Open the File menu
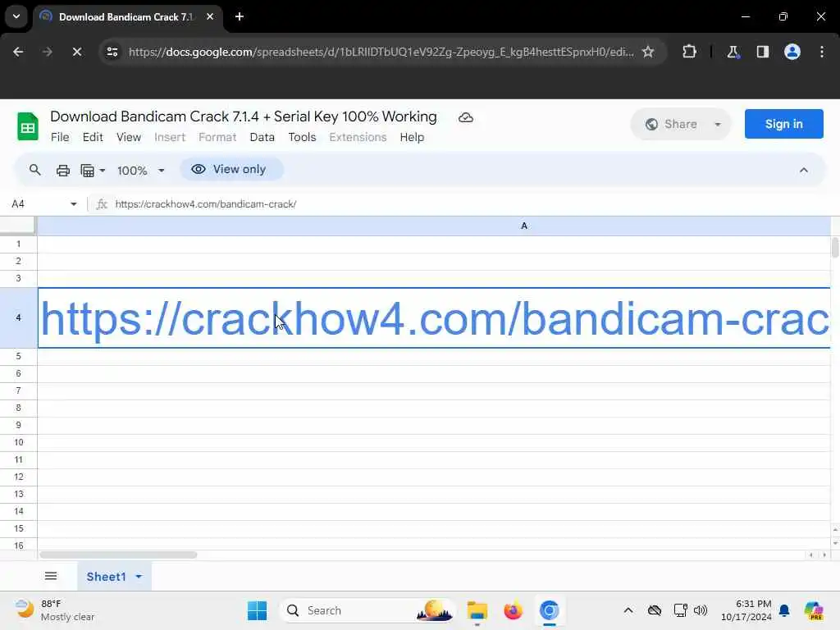Screen dimensions: 840x630 coord(60,137)
